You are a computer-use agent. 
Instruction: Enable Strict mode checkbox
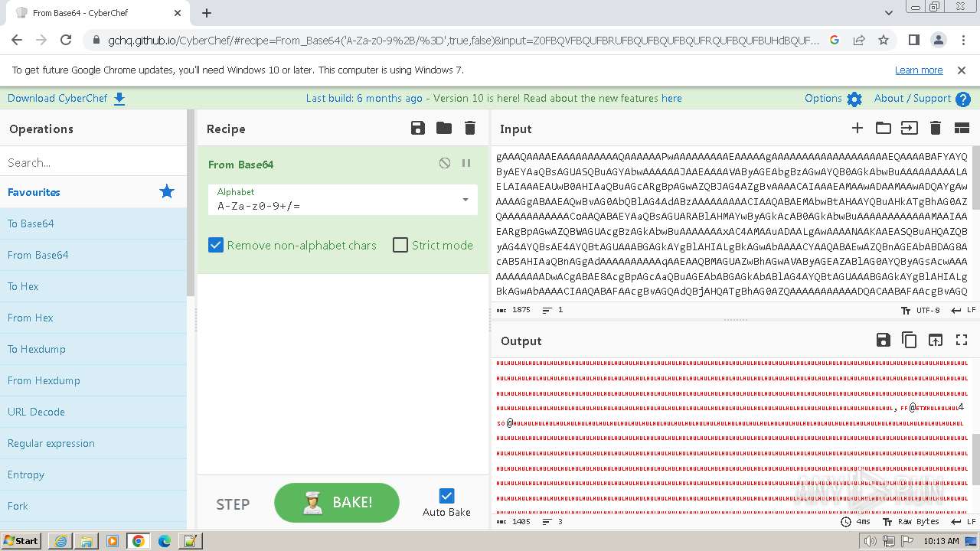point(400,245)
